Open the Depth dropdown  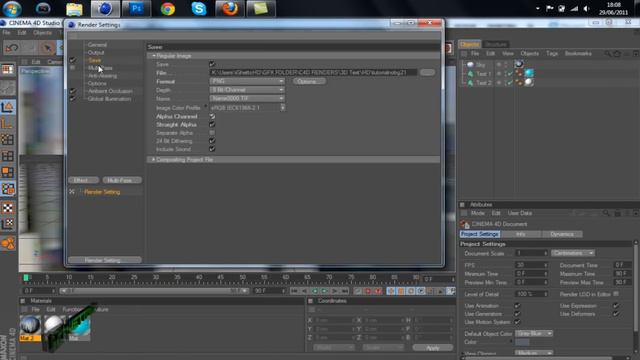point(247,90)
